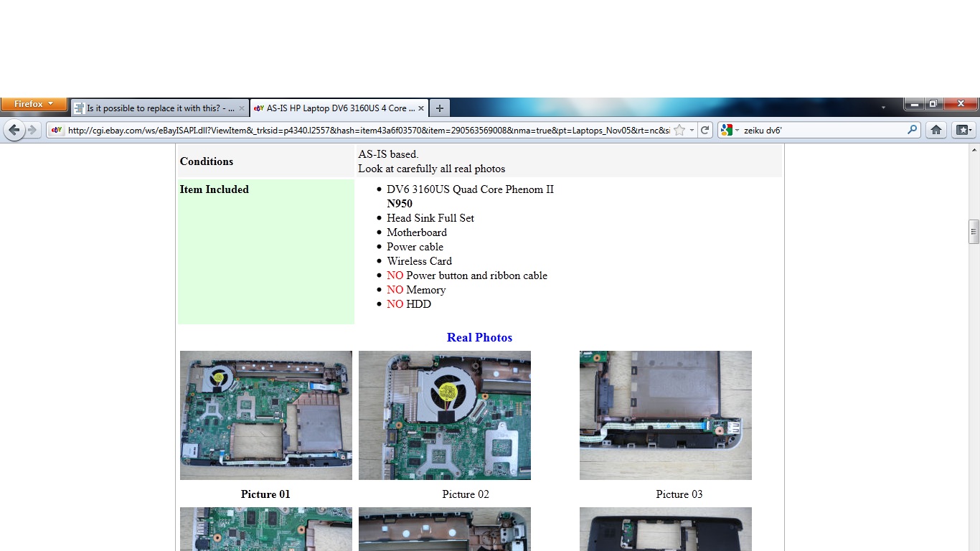Go forward to the next page

tap(32, 130)
